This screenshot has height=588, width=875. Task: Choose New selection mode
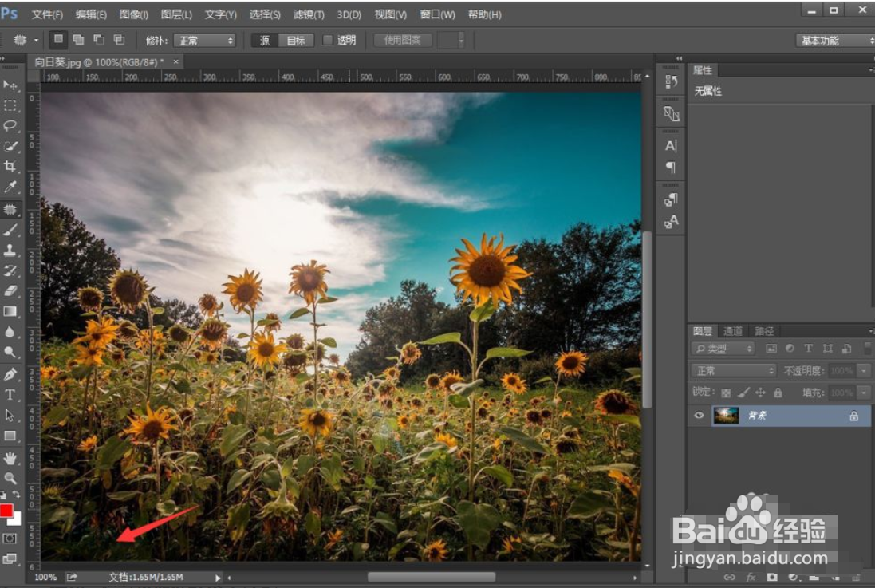[x=58, y=40]
